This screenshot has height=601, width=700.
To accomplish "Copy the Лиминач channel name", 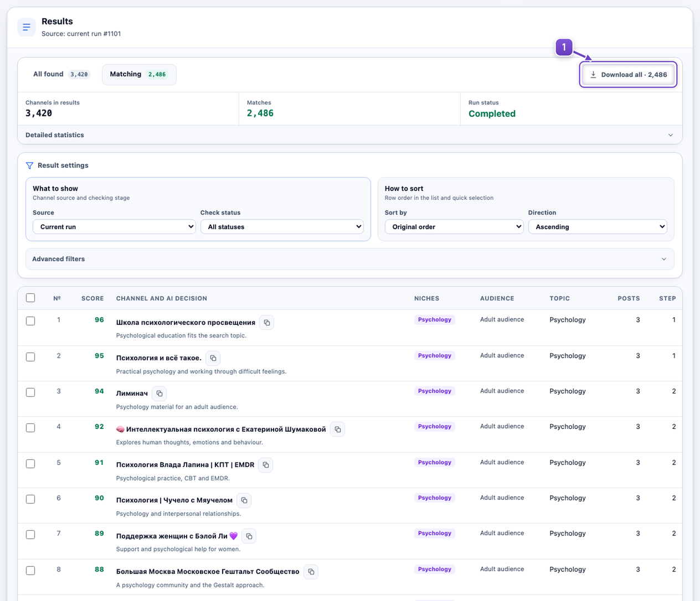I will (x=159, y=393).
